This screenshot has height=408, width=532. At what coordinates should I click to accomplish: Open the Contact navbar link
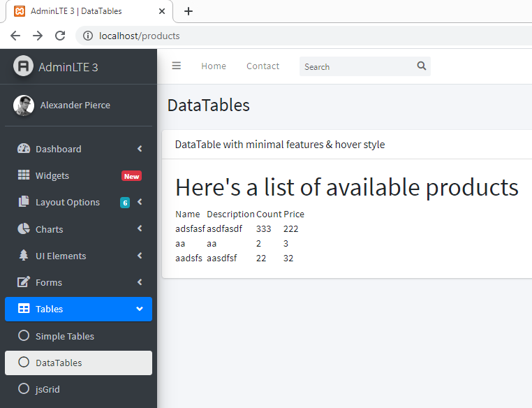(x=263, y=66)
